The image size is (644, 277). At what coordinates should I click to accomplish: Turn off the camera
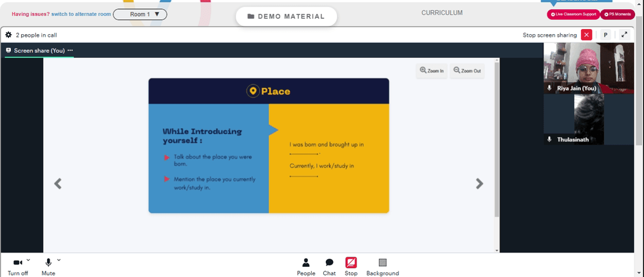click(x=17, y=266)
